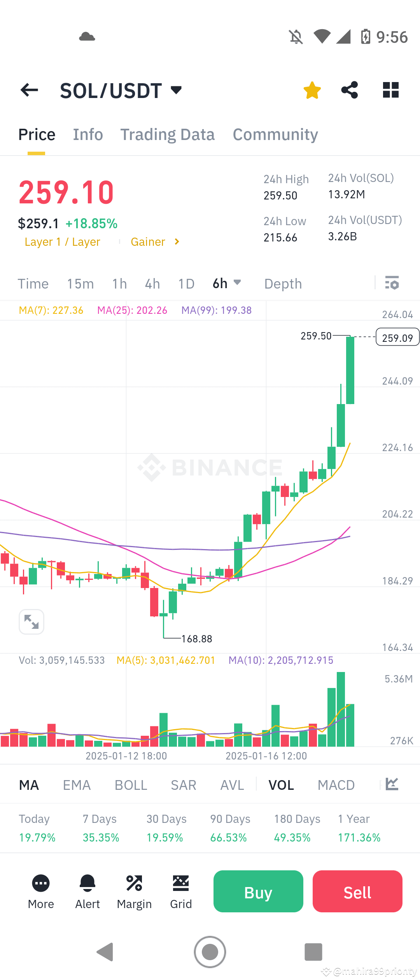This screenshot has width=420, height=980.
Task: Open the Community tab
Action: click(275, 134)
